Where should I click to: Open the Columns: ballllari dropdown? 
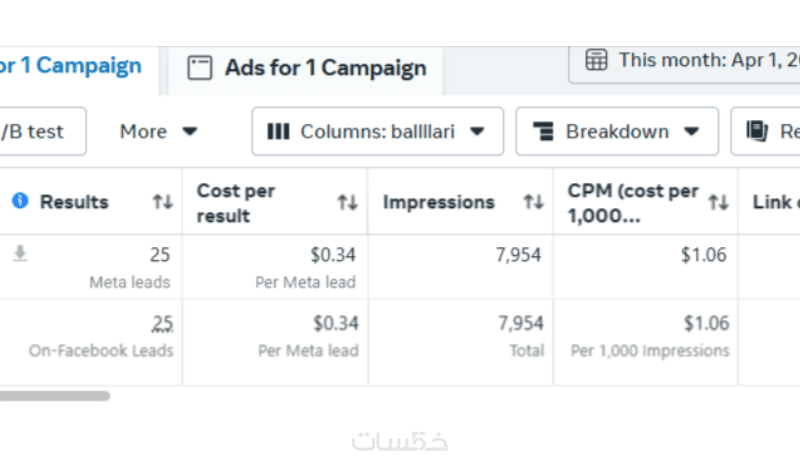(x=377, y=131)
